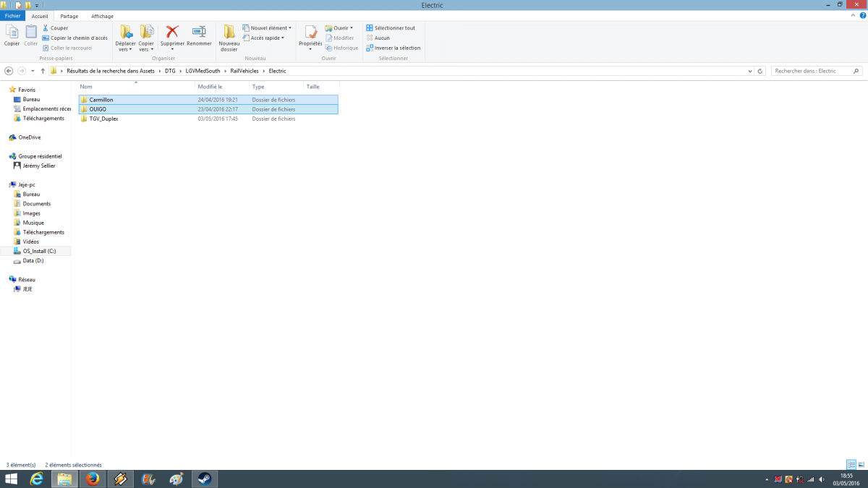Sort by the Type column header
This screenshot has height=488, width=868.
tap(276, 86)
